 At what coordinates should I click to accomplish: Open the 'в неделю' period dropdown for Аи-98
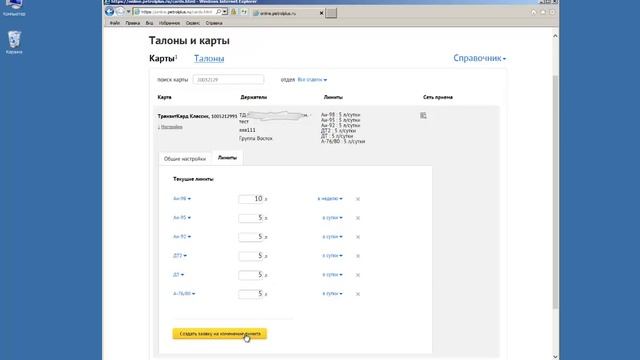330,199
